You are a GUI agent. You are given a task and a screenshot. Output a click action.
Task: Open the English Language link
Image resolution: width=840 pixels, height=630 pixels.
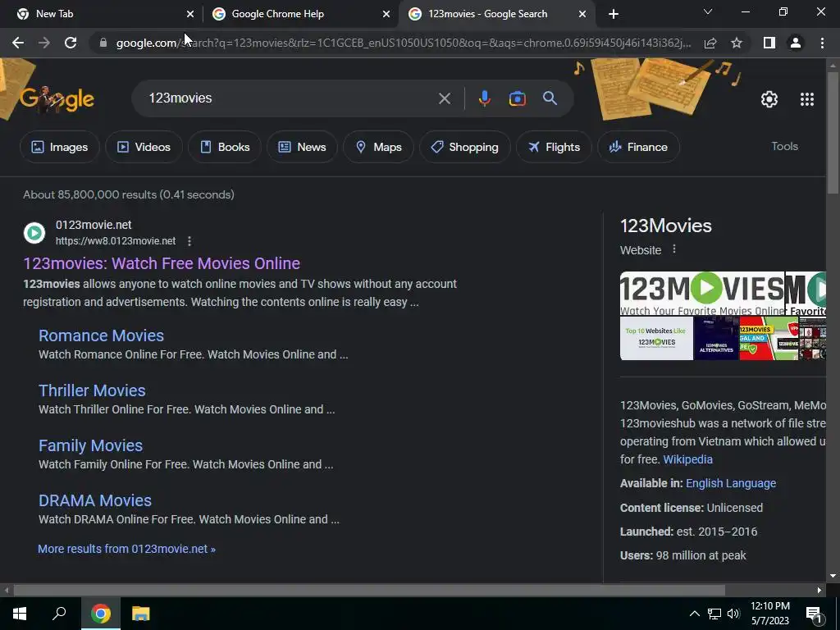731,483
